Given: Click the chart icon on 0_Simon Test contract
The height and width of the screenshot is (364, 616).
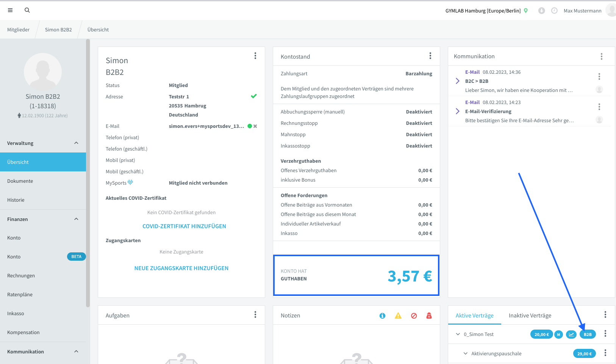Looking at the screenshot, I should point(571,334).
